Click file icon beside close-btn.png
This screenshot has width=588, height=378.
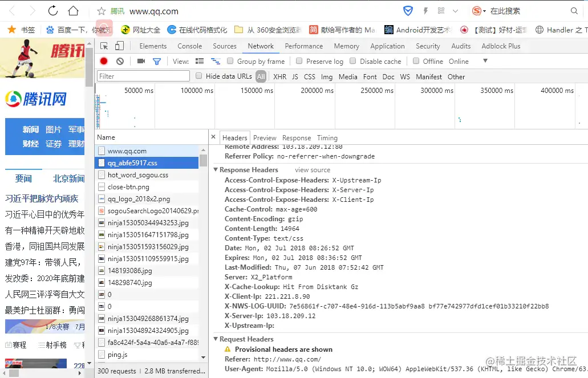[x=102, y=187]
